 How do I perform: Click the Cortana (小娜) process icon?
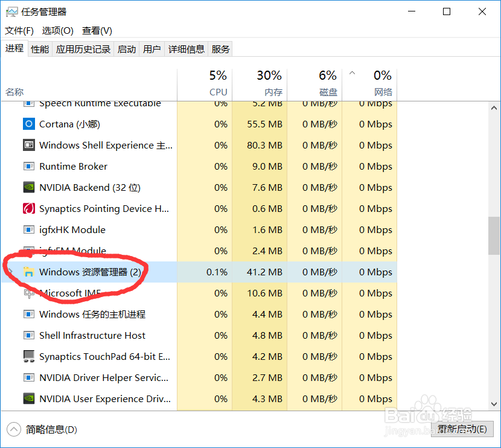coord(29,124)
